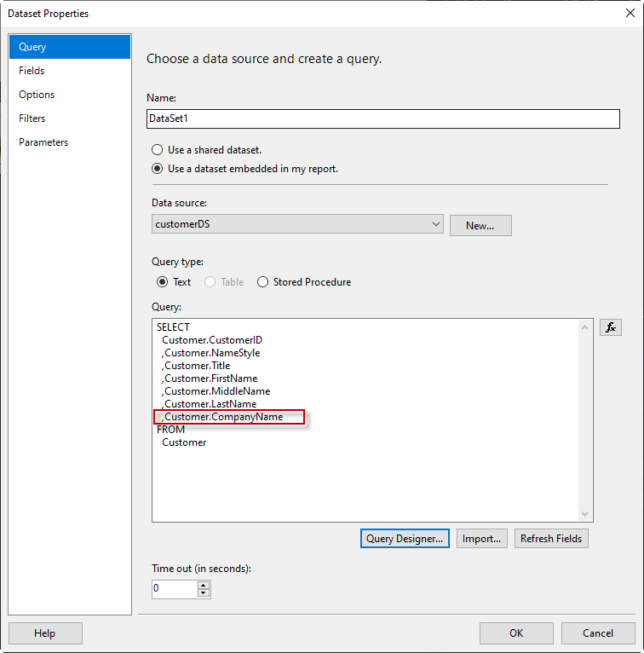Open the Parameters page
This screenshot has width=644, height=653.
point(43,142)
